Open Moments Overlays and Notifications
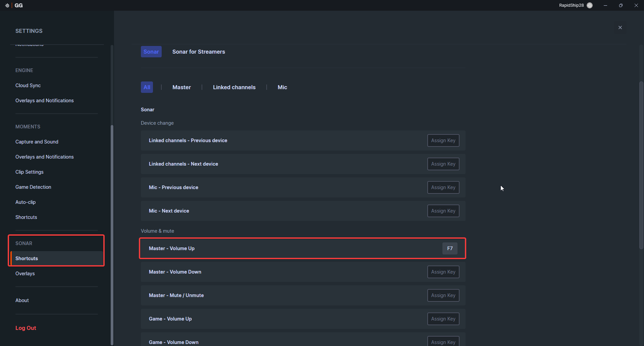This screenshot has width=644, height=346. pos(45,157)
